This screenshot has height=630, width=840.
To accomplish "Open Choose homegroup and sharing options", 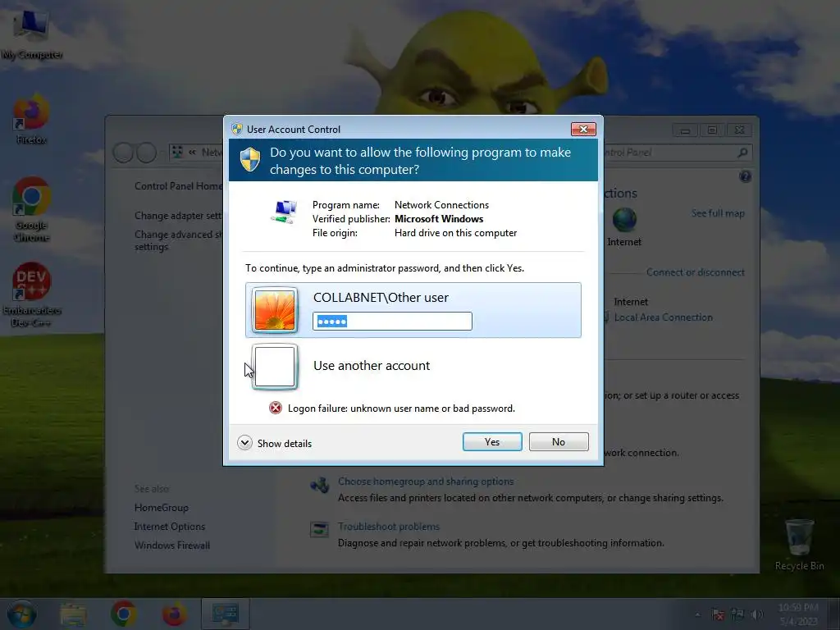I will point(426,481).
